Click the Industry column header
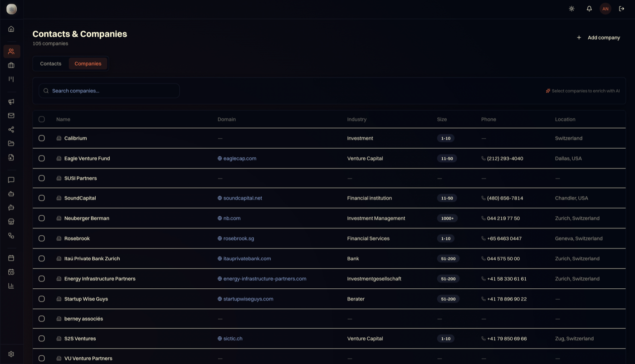Viewport: 635px width, 364px height. click(357, 119)
